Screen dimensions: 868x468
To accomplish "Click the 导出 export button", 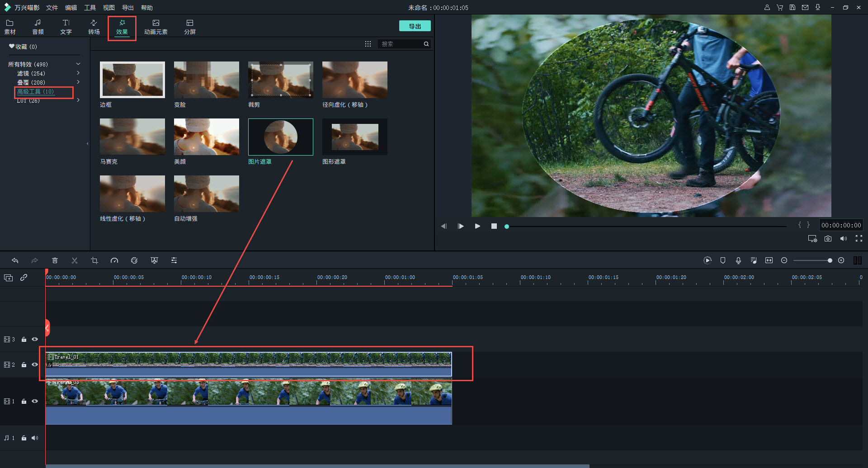I will pyautogui.click(x=415, y=26).
